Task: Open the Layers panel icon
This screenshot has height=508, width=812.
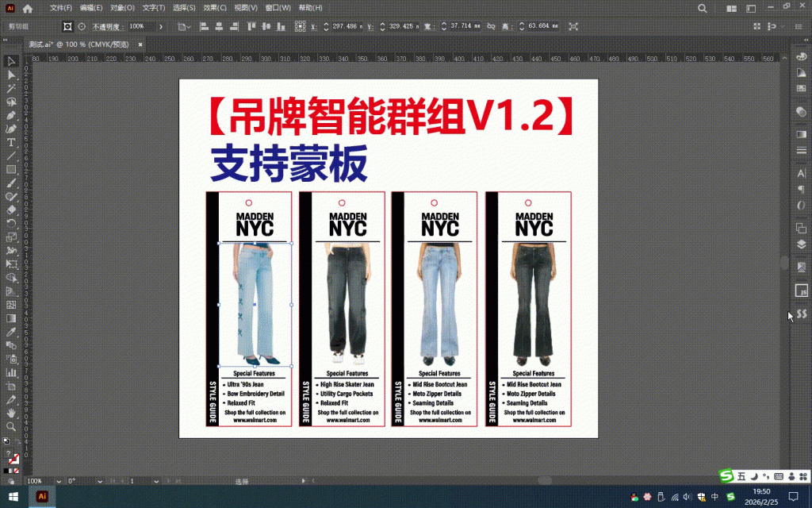Action: point(801,244)
